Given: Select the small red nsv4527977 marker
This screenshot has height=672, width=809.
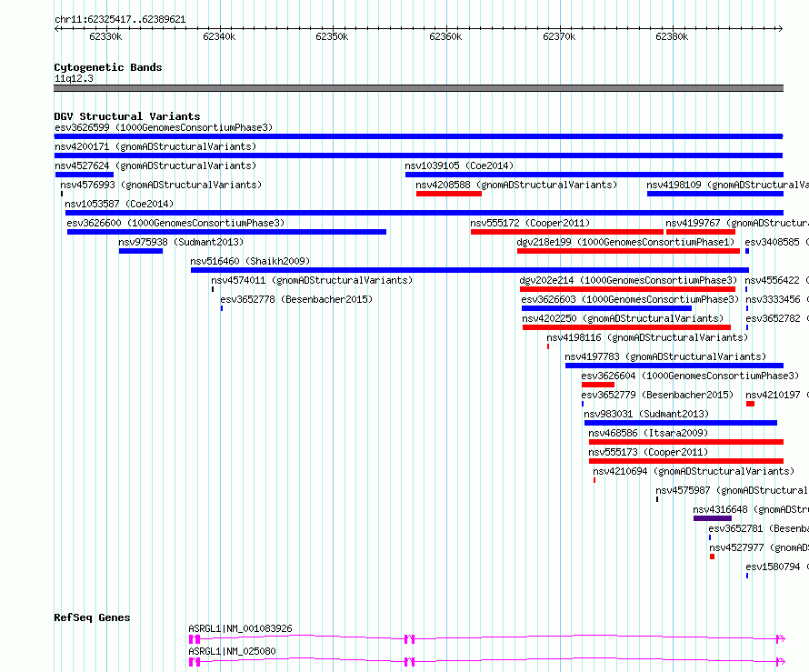Looking at the screenshot, I should (712, 557).
